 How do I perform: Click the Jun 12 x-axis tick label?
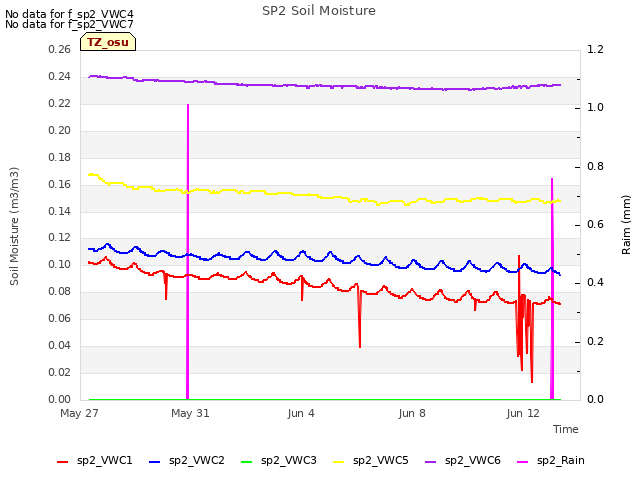pos(523,413)
